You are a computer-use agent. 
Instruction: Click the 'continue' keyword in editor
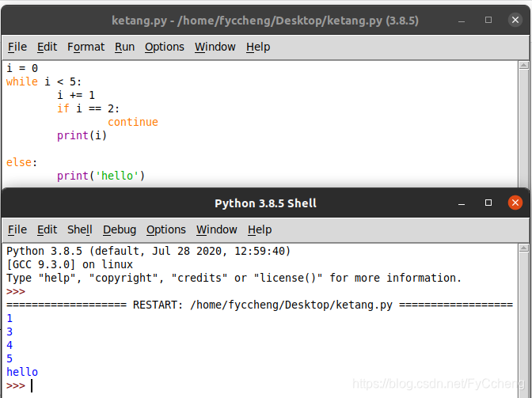133,122
